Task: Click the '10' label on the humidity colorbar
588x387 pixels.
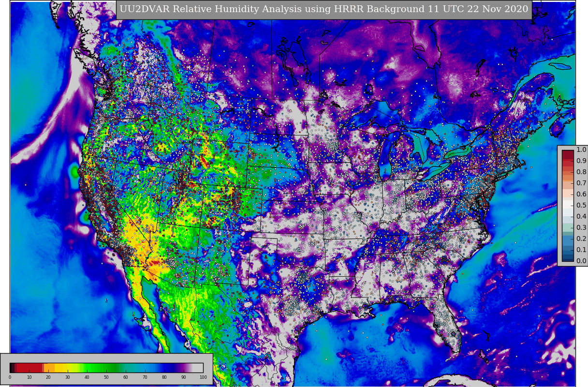Action: [x=29, y=377]
